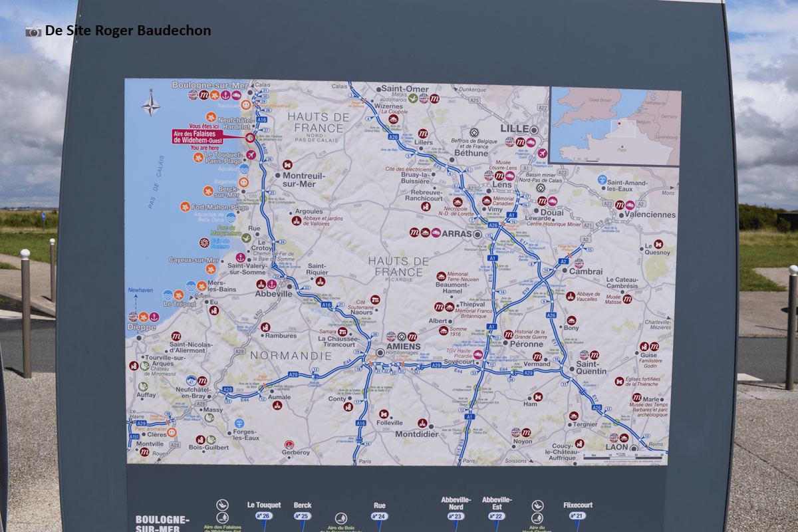Click the smiley icon next to Nausicaá

(x=245, y=104)
